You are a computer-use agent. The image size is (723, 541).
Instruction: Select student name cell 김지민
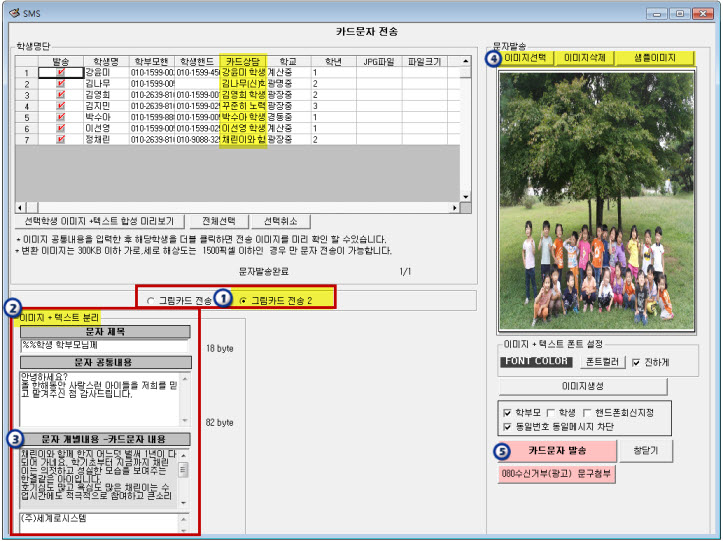106,106
